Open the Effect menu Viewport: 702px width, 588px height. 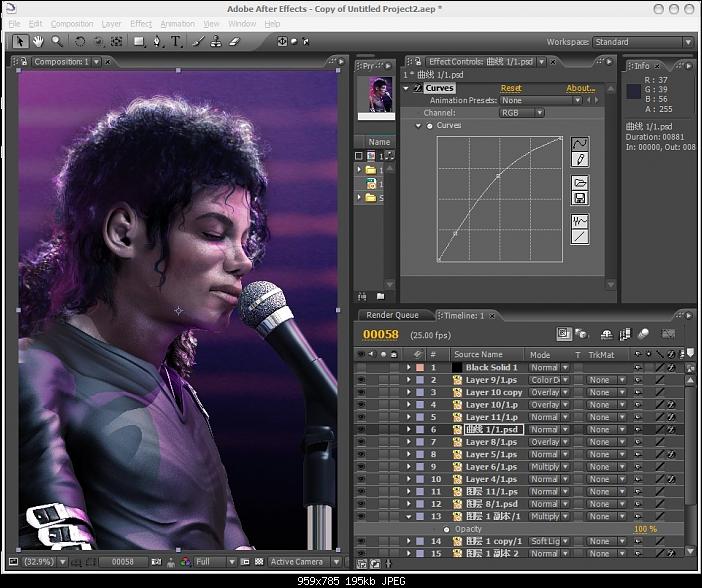(141, 24)
